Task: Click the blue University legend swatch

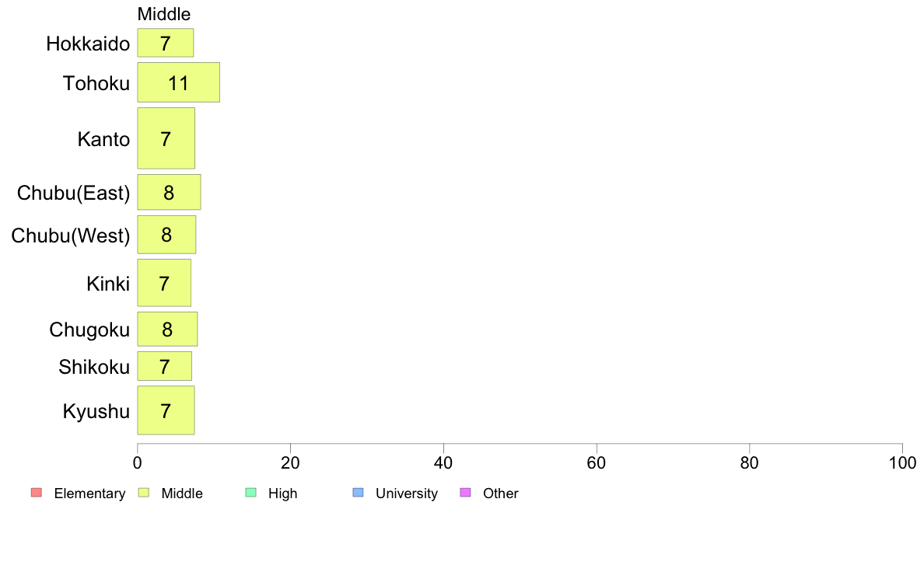Action: click(358, 493)
